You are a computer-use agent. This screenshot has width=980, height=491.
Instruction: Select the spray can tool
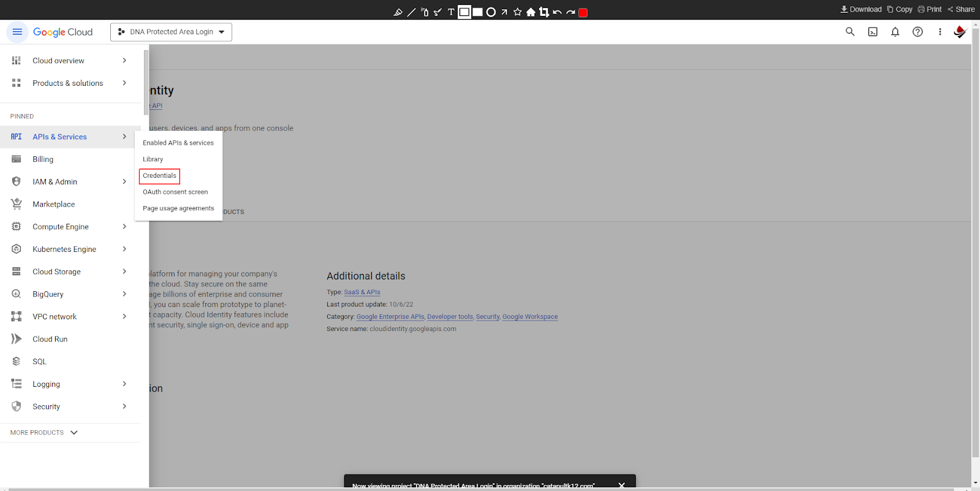(424, 12)
